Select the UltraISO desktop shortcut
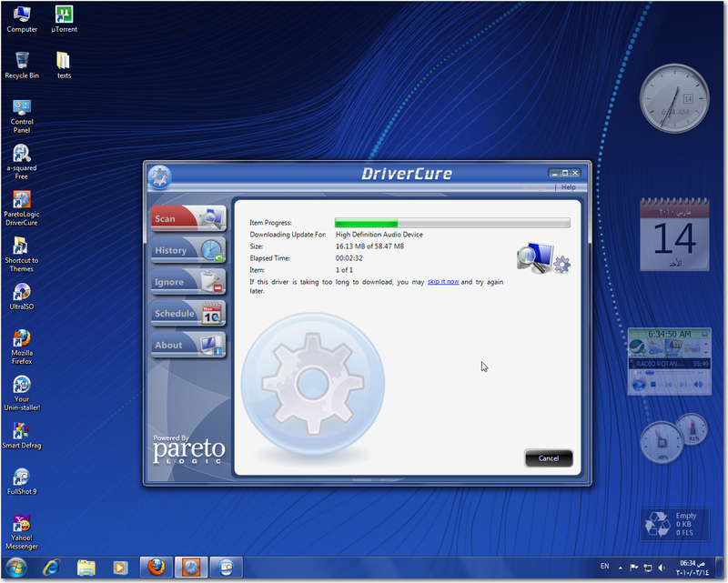 coord(21,297)
